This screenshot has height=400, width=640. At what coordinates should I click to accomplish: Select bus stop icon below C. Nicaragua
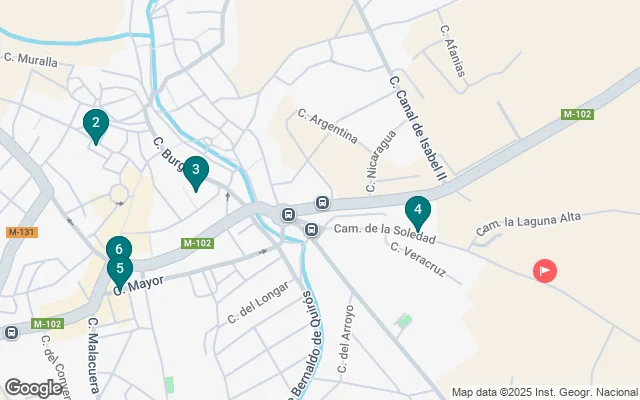point(322,202)
